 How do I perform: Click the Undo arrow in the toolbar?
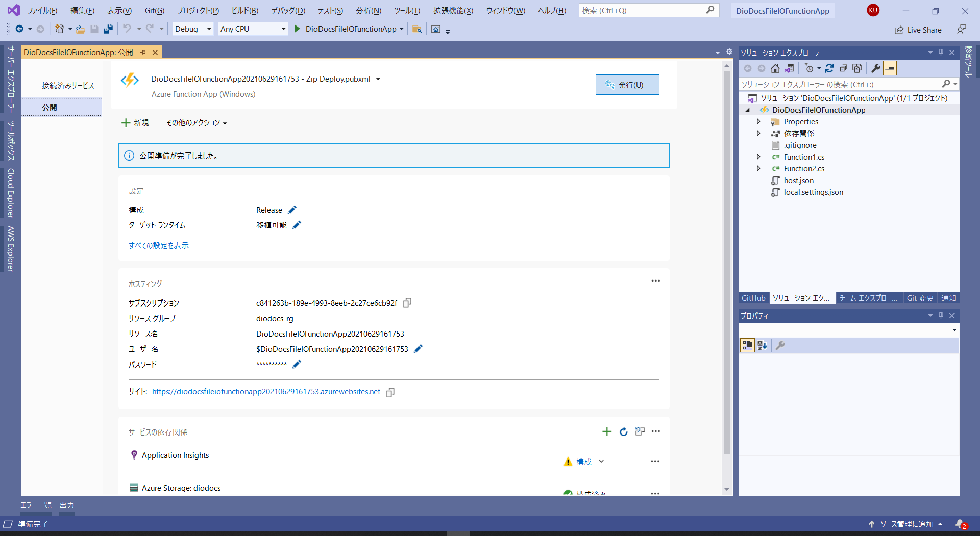[x=127, y=29]
